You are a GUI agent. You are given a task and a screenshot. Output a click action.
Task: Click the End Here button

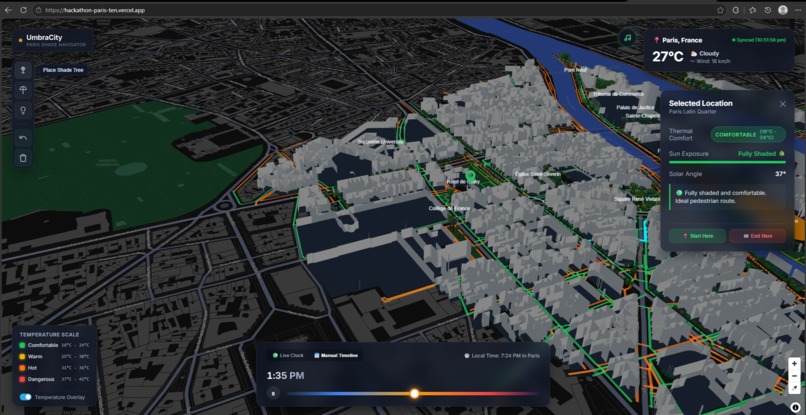tap(757, 236)
